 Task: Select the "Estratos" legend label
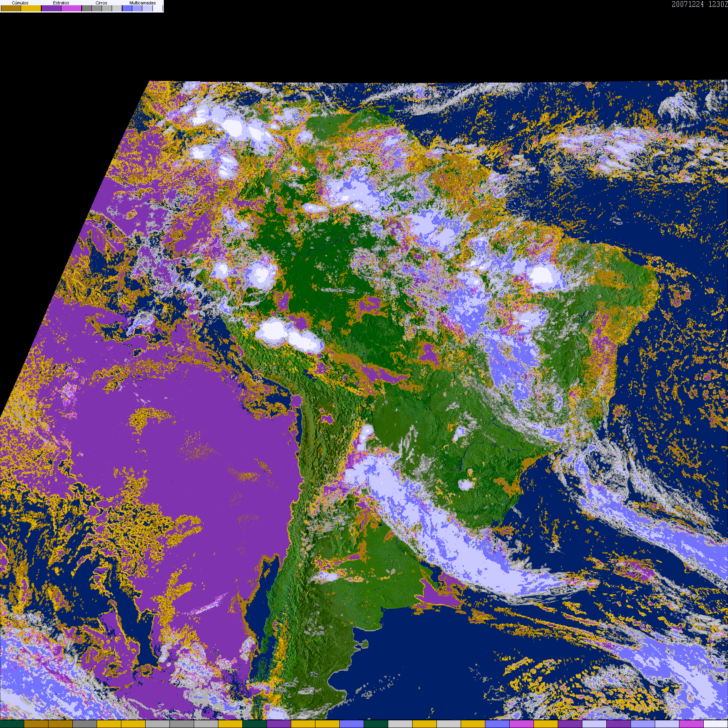pyautogui.click(x=61, y=3)
